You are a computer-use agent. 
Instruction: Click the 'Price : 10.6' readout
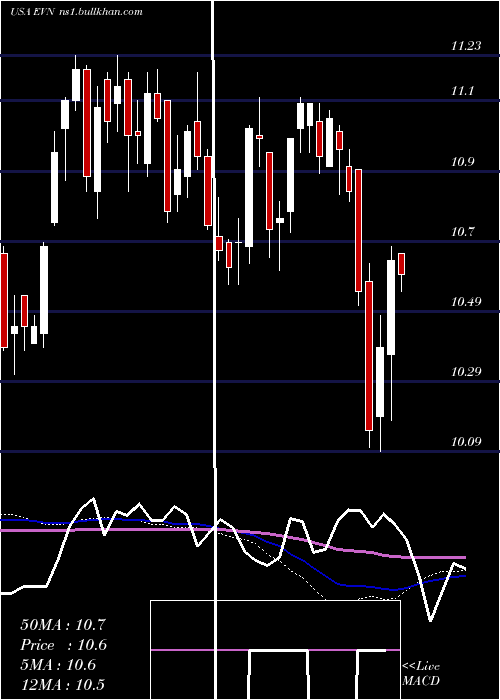(x=63, y=645)
